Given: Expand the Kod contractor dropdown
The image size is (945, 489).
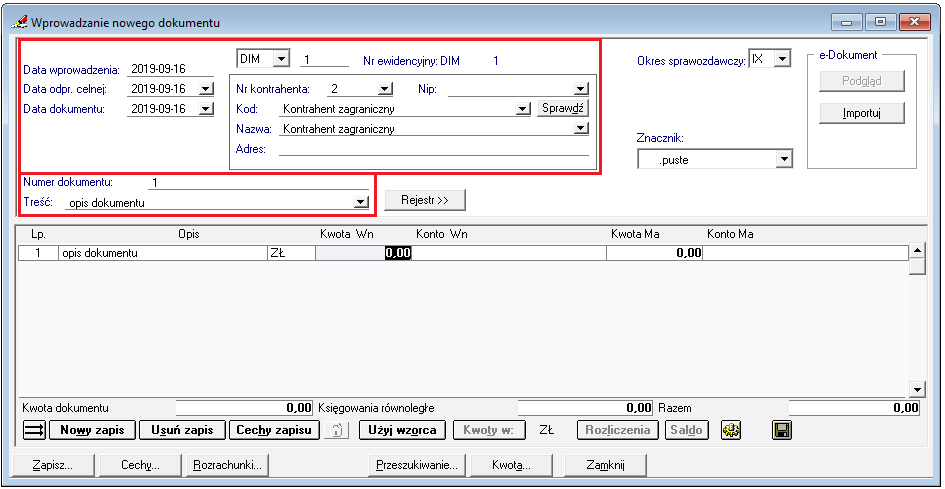Looking at the screenshot, I should (x=522, y=109).
